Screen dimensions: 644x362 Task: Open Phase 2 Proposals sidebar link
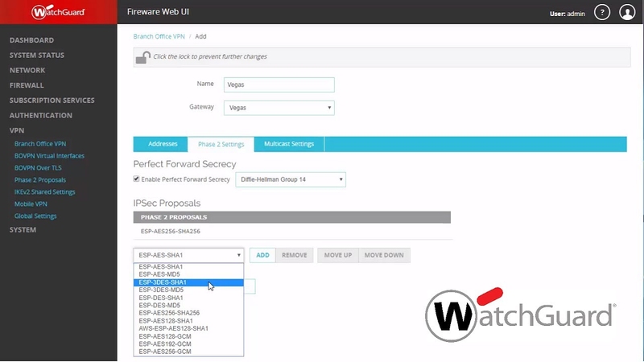39,179
